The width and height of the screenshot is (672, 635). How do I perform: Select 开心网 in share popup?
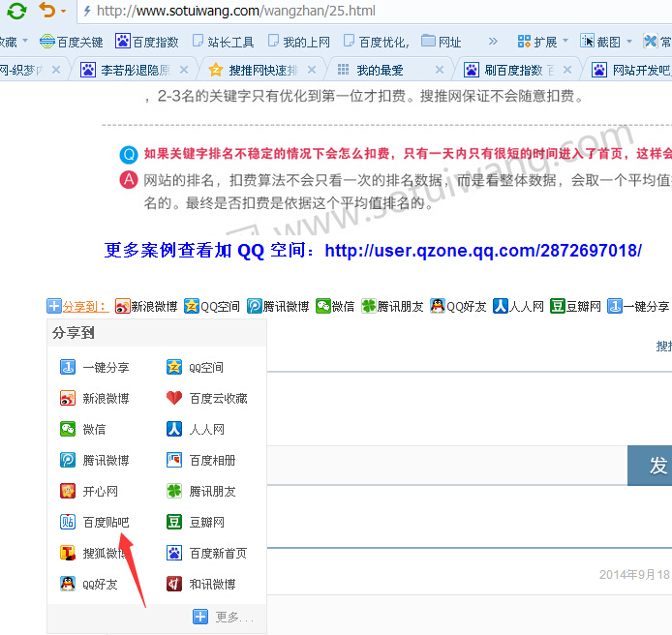pos(89,491)
